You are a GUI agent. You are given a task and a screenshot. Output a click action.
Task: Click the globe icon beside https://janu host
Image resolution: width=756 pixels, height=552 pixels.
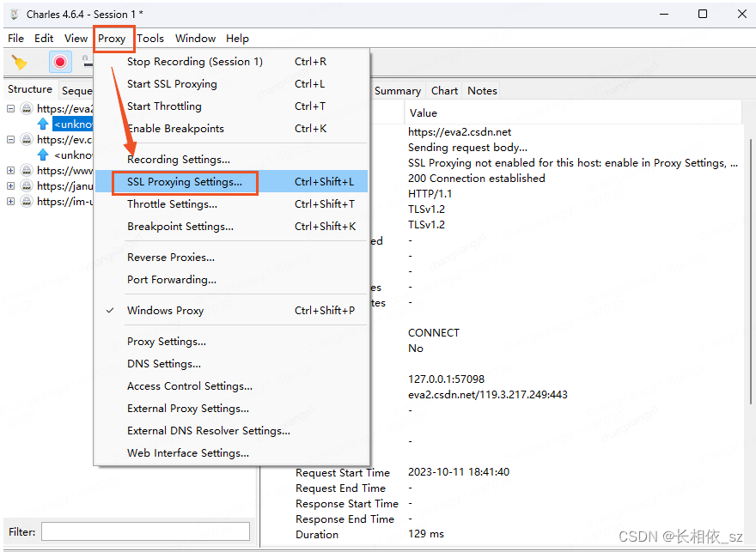click(26, 186)
